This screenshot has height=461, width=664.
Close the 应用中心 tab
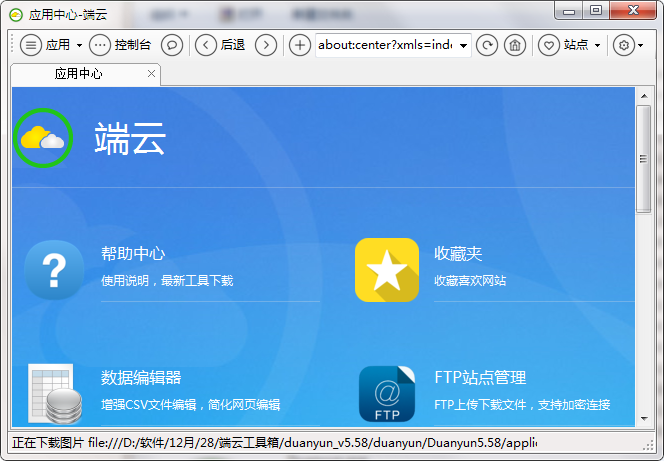point(151,74)
